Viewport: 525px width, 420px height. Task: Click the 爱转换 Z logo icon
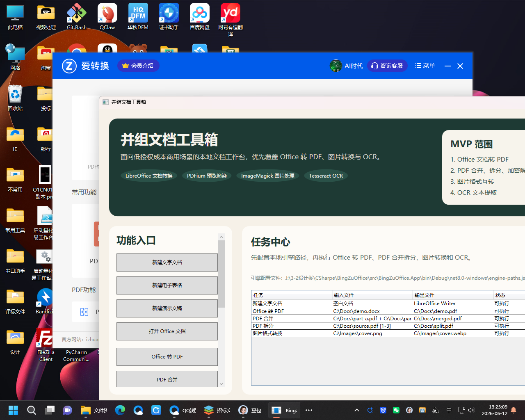coord(69,66)
